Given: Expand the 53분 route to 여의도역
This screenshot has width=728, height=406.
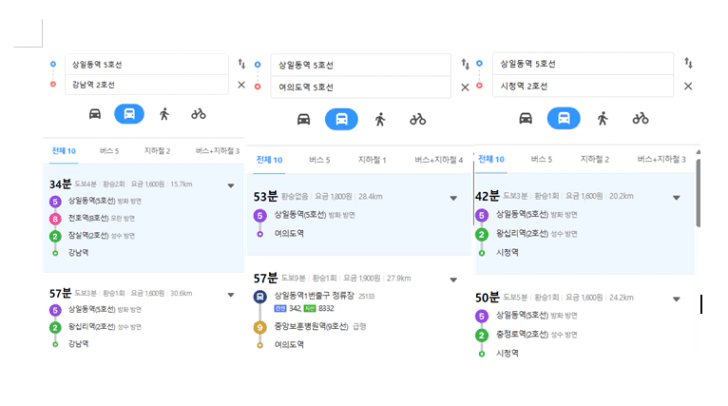Looking at the screenshot, I should pyautogui.click(x=454, y=198).
